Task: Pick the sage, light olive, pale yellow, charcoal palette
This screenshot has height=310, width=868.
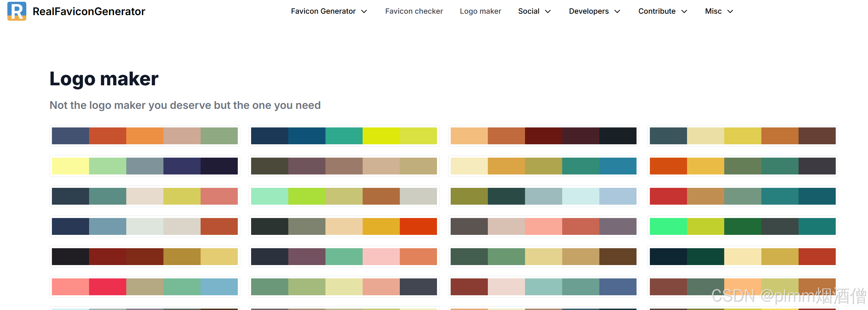Action: (344, 287)
